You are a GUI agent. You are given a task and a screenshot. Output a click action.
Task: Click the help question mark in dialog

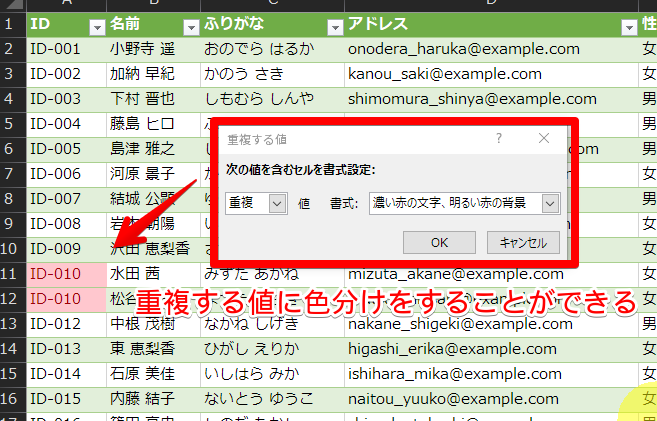tap(498, 139)
